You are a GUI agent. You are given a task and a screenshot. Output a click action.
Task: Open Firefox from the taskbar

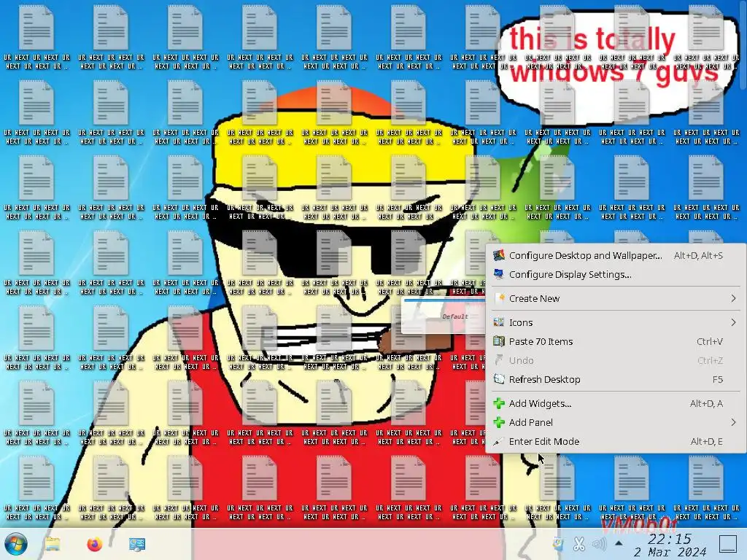(95, 544)
